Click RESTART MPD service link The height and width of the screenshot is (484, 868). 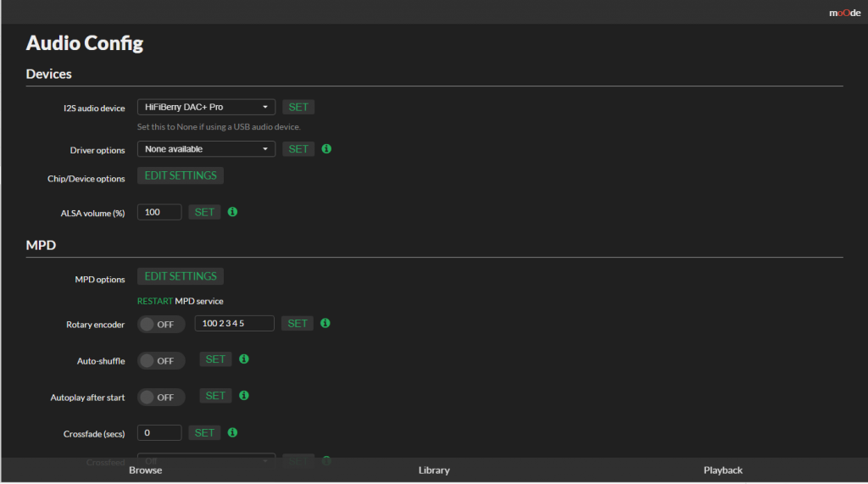[x=155, y=301]
